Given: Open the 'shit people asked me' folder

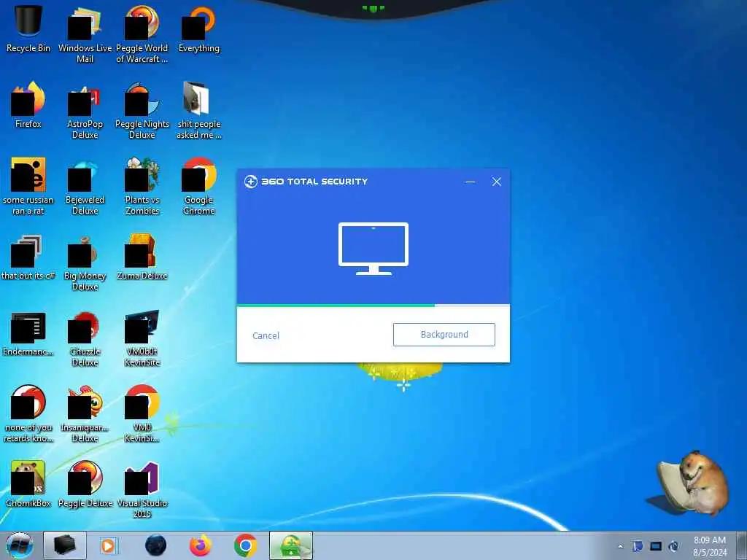Looking at the screenshot, I should [198, 109].
